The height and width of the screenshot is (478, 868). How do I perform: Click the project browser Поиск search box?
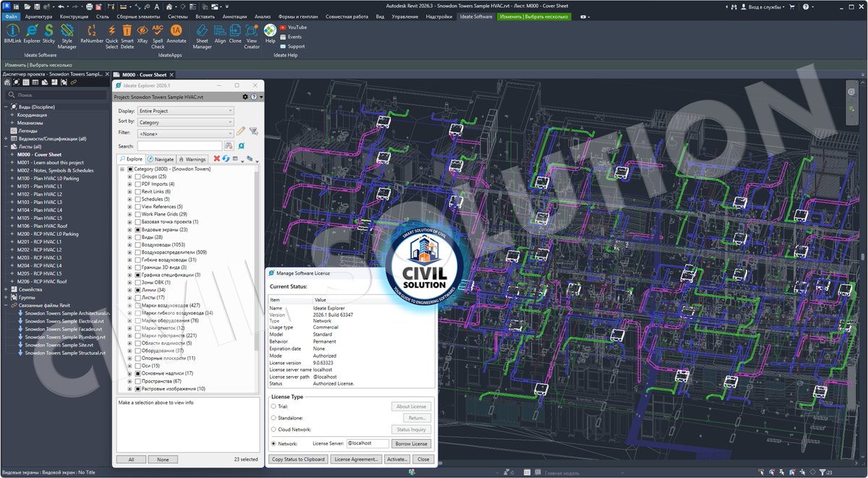click(x=56, y=95)
